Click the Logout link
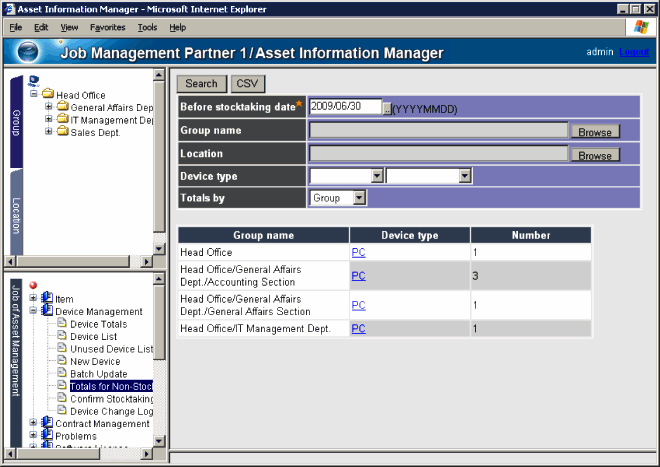 634,52
